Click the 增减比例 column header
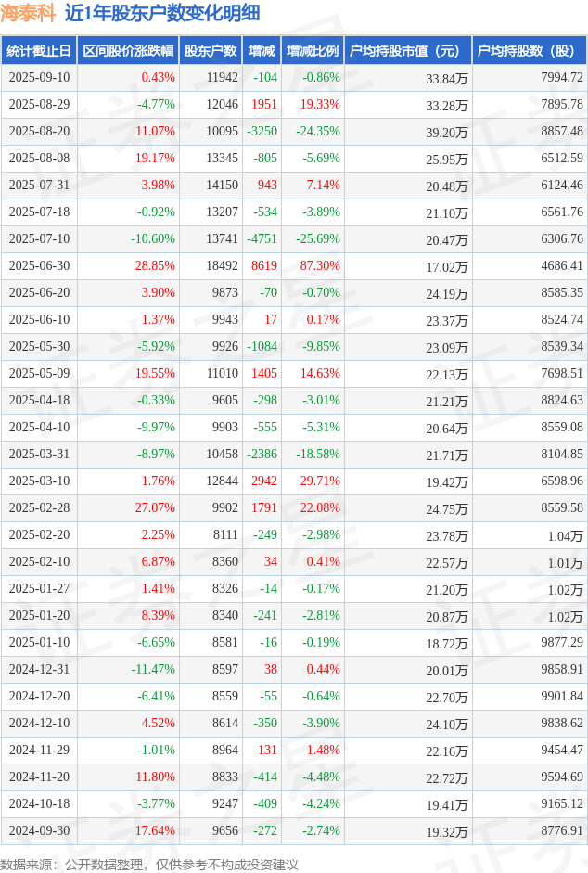The image size is (588, 873). [x=313, y=51]
